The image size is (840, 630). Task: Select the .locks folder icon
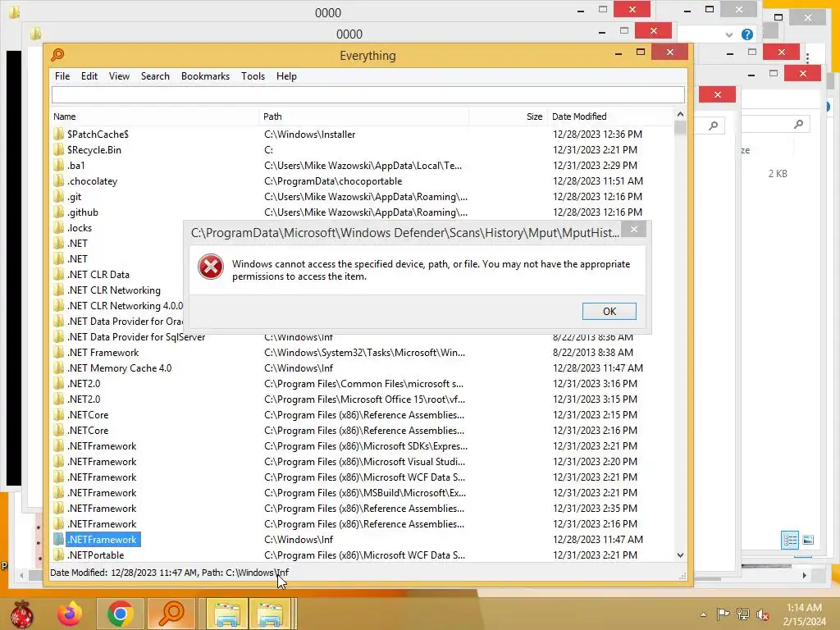point(58,227)
